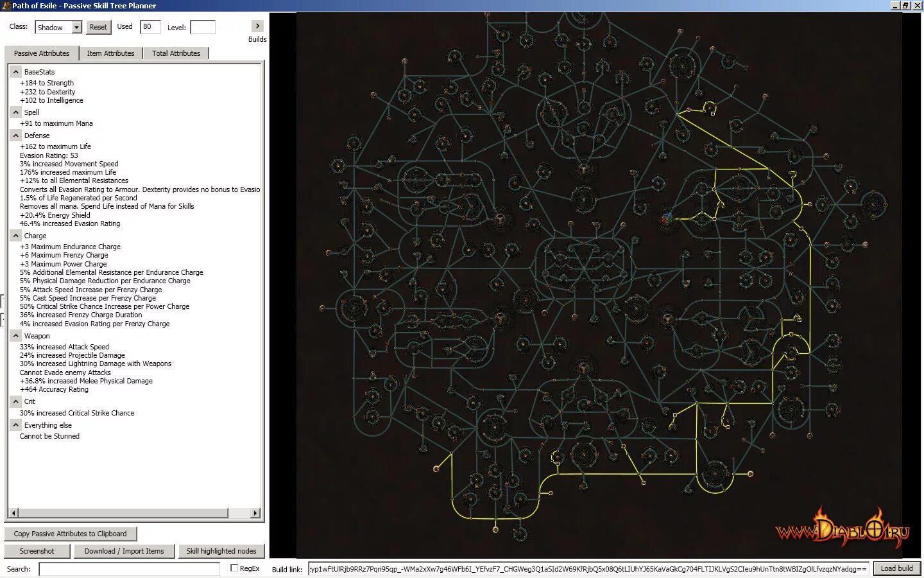Collapse the Charge group
The width and height of the screenshot is (924, 578).
[x=16, y=236]
